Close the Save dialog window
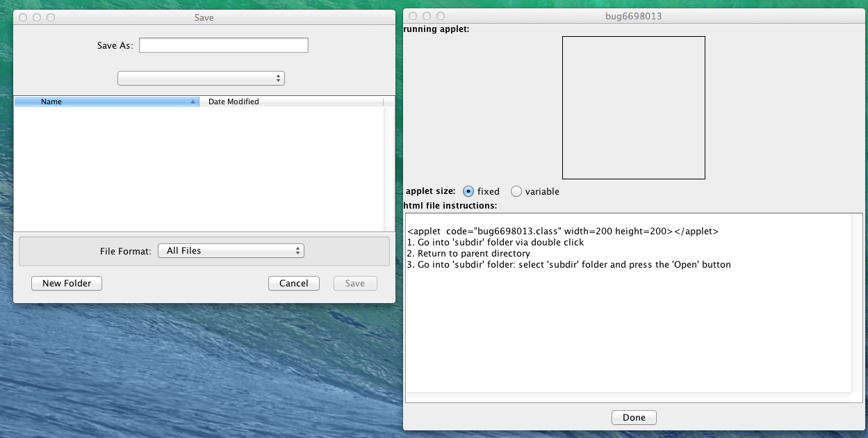This screenshot has width=868, height=438. (23, 17)
